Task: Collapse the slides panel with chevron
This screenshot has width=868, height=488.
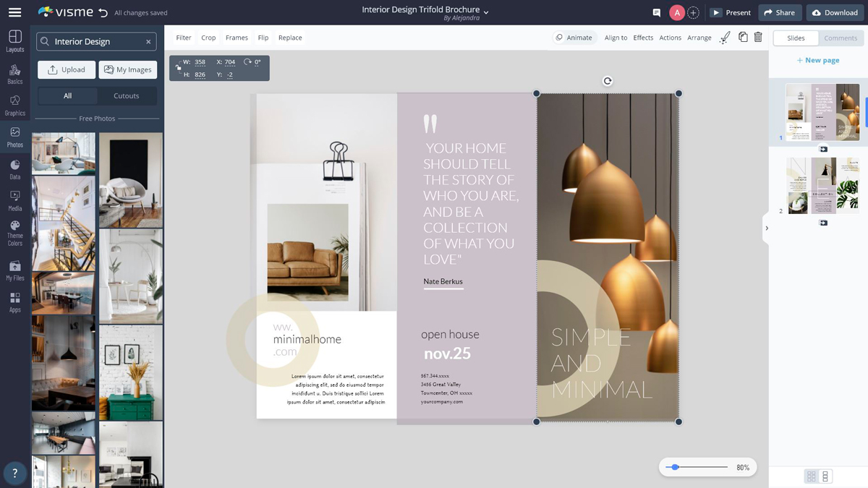Action: [x=767, y=228]
